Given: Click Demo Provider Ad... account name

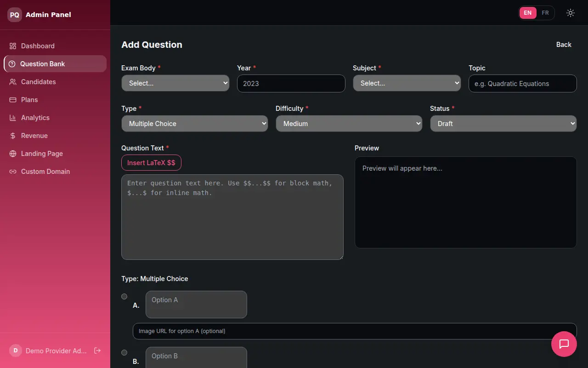Looking at the screenshot, I should point(56,351).
